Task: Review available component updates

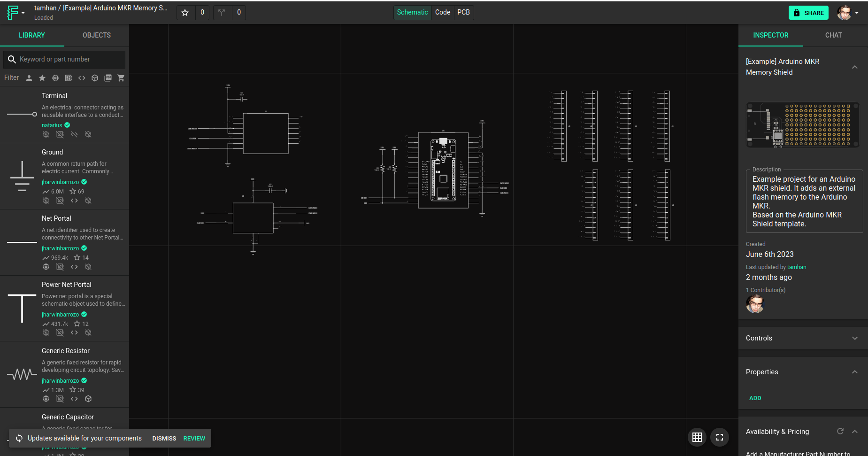Action: click(x=194, y=438)
